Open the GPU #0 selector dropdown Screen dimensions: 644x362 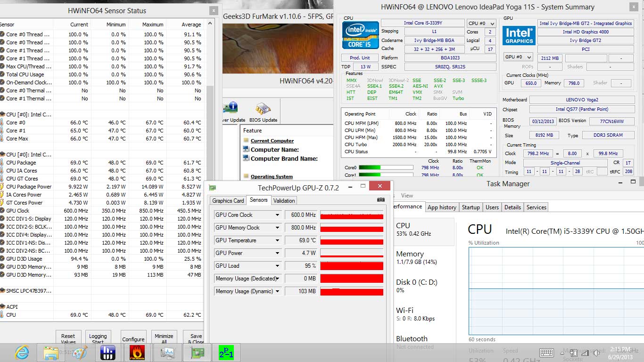tap(518, 57)
